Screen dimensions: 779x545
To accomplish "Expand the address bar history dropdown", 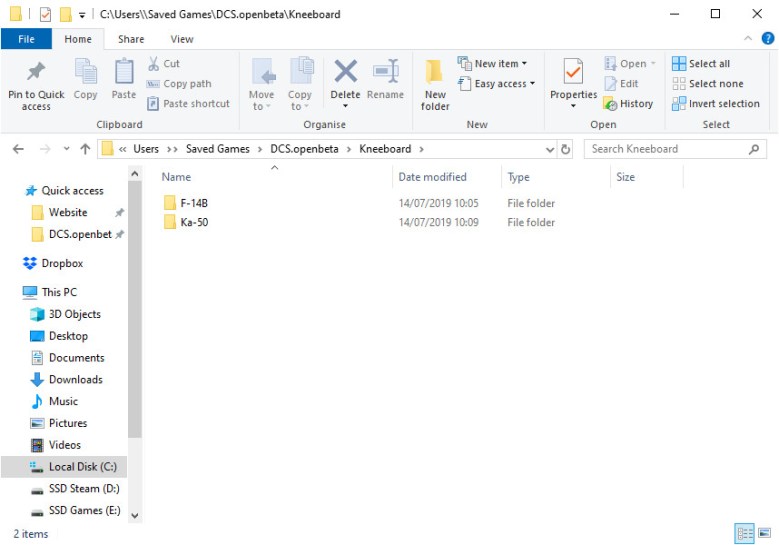I will point(550,149).
